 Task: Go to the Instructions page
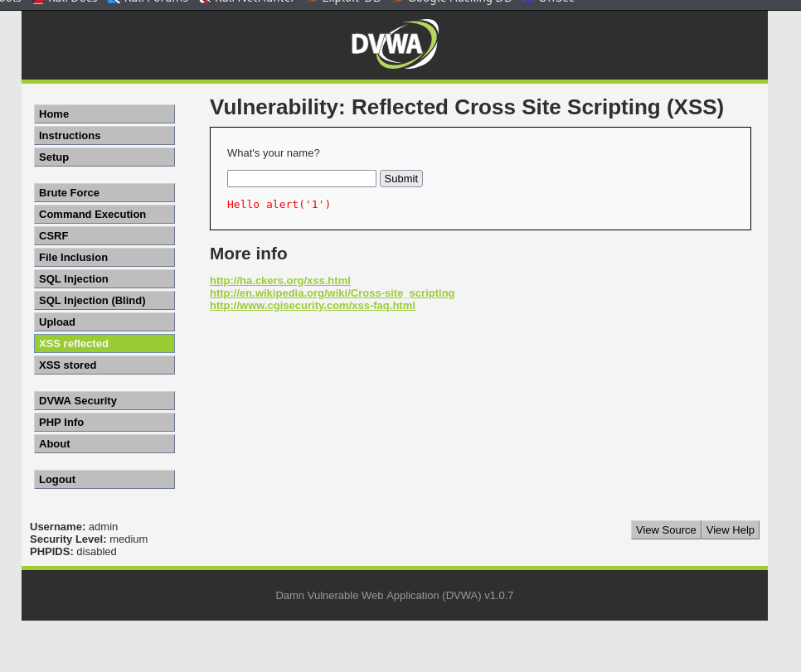pyautogui.click(x=104, y=135)
